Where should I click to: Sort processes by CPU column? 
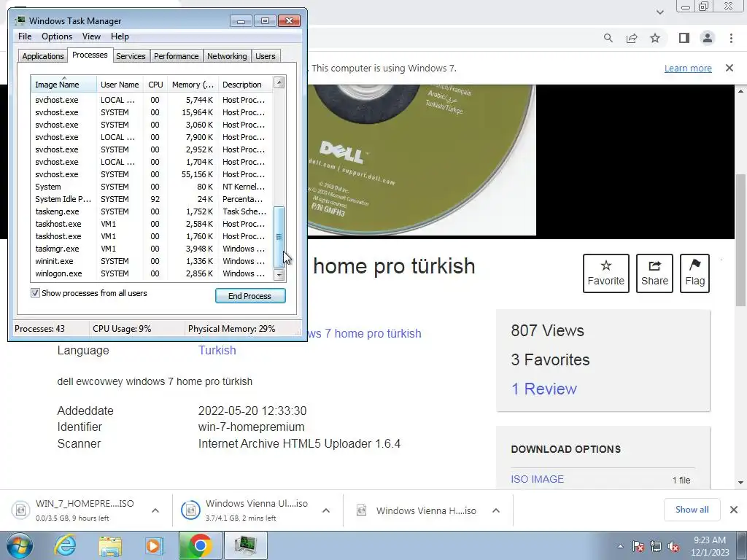(x=156, y=85)
